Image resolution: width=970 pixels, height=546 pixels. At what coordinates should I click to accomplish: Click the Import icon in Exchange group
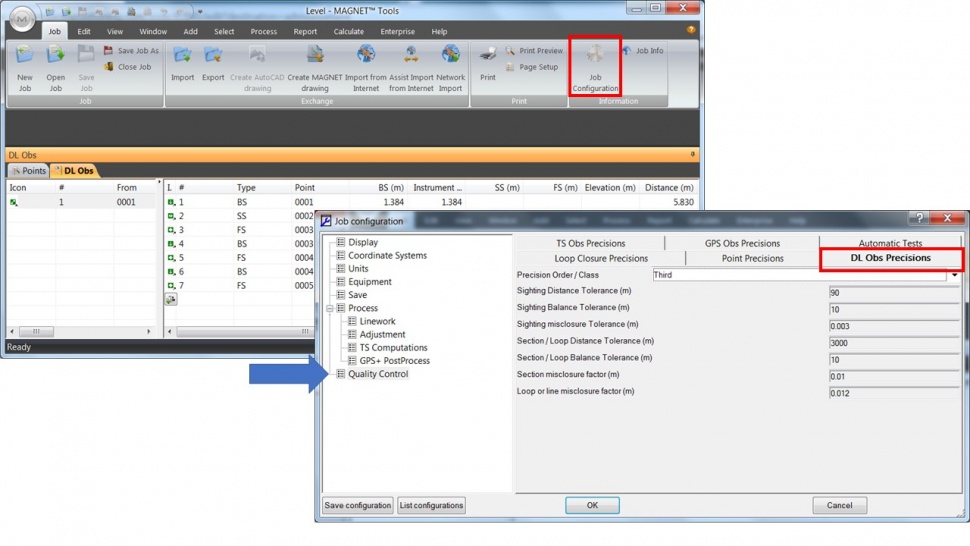pos(182,56)
